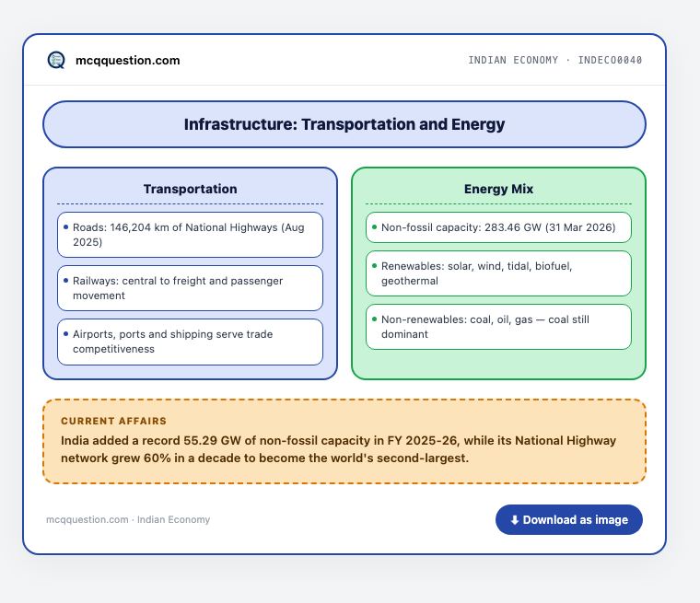Click the Airports, ports and shipping item

click(x=190, y=342)
